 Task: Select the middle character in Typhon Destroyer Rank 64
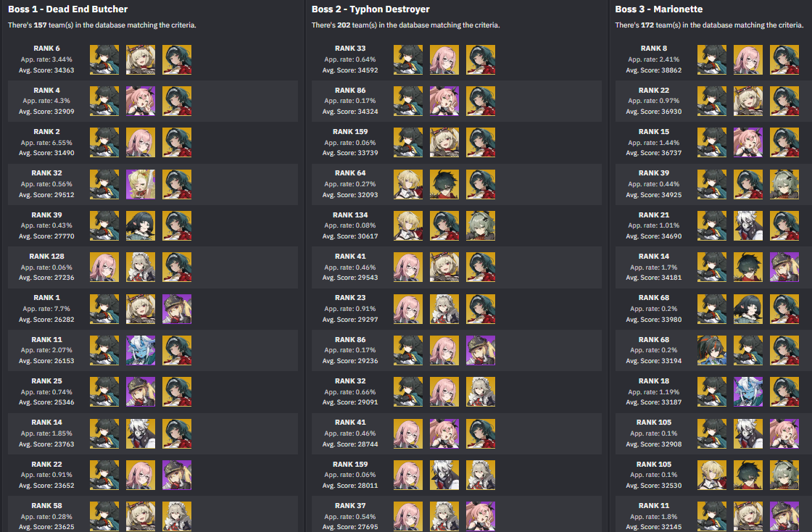444,184
